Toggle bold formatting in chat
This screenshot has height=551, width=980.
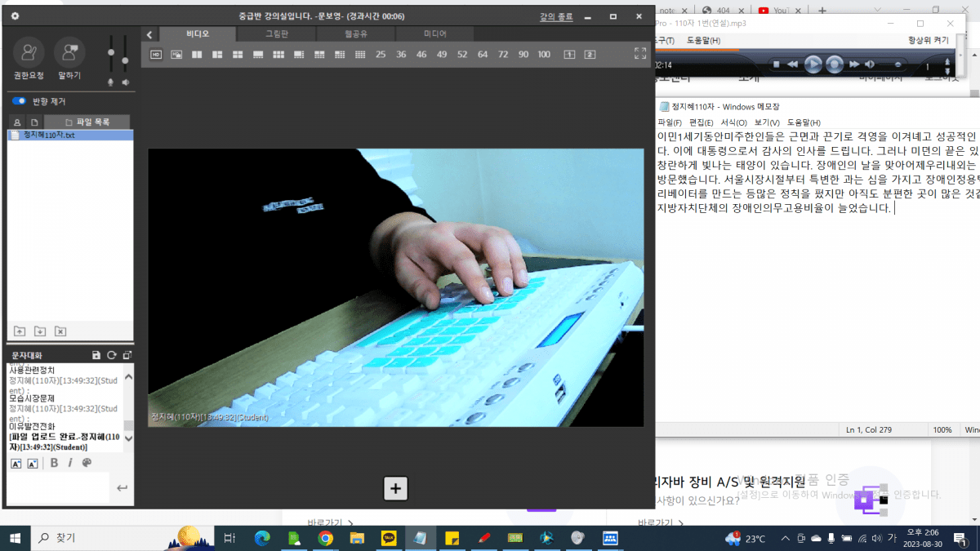(54, 463)
